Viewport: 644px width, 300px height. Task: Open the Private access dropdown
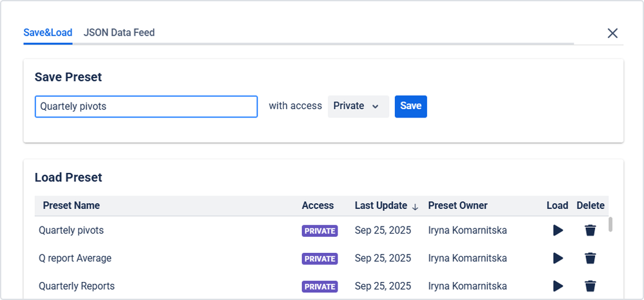pos(357,106)
